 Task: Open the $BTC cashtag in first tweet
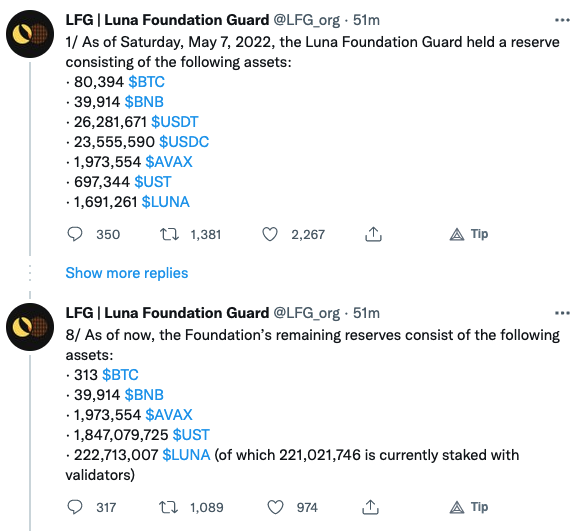point(146,82)
